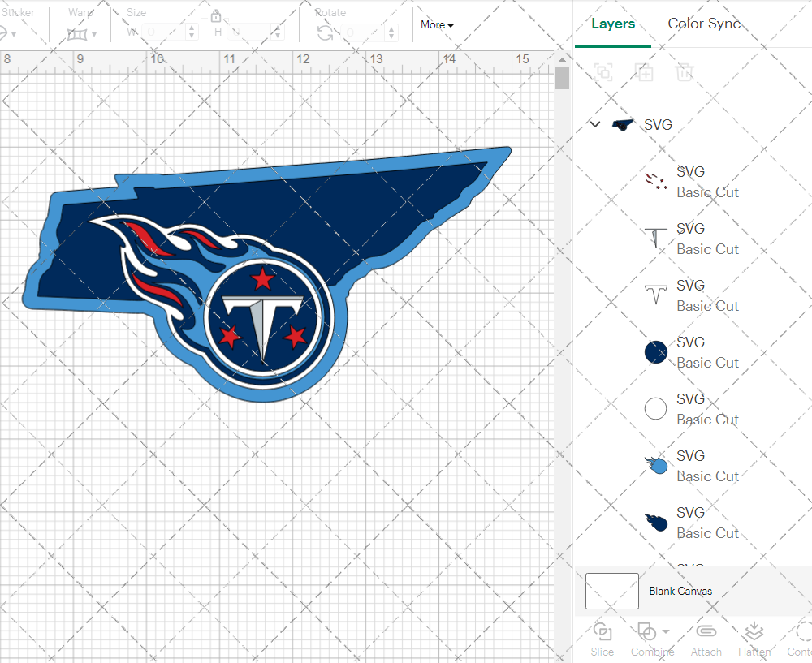Select the light blue fireball SVG layer
Viewport: 812px width, 663px height.
tap(691, 466)
